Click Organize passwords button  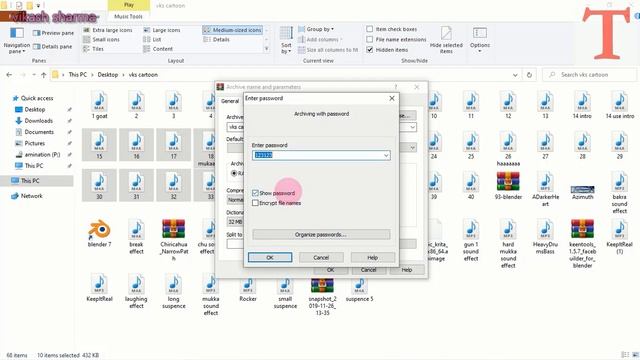[x=321, y=235]
